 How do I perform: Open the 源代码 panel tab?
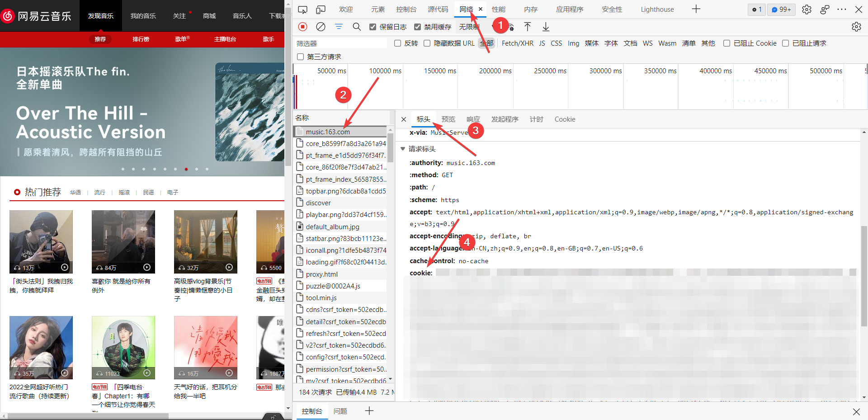(436, 9)
